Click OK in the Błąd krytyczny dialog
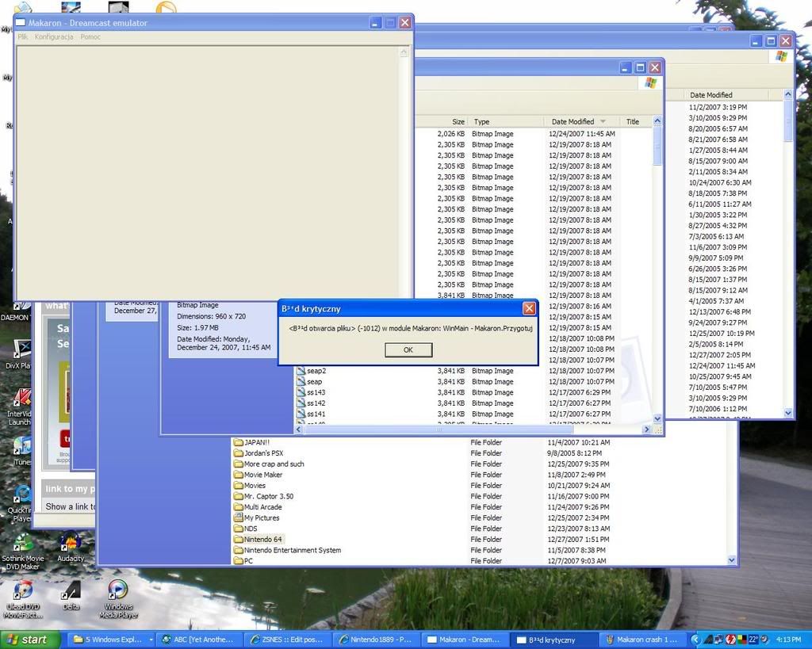The width and height of the screenshot is (812, 649). click(408, 350)
